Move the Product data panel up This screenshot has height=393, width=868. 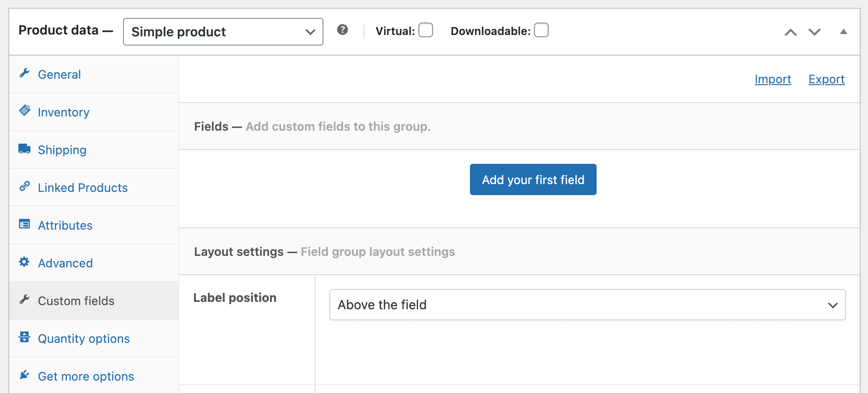(x=791, y=32)
